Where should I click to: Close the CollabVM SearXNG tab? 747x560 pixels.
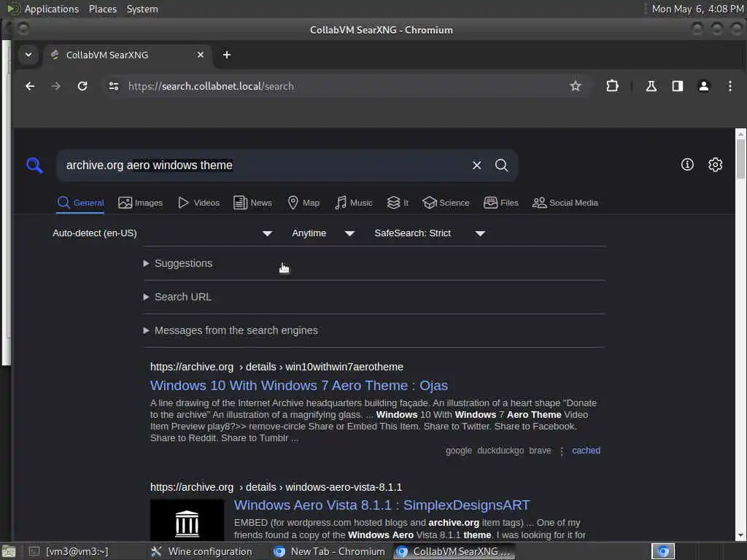pos(201,55)
